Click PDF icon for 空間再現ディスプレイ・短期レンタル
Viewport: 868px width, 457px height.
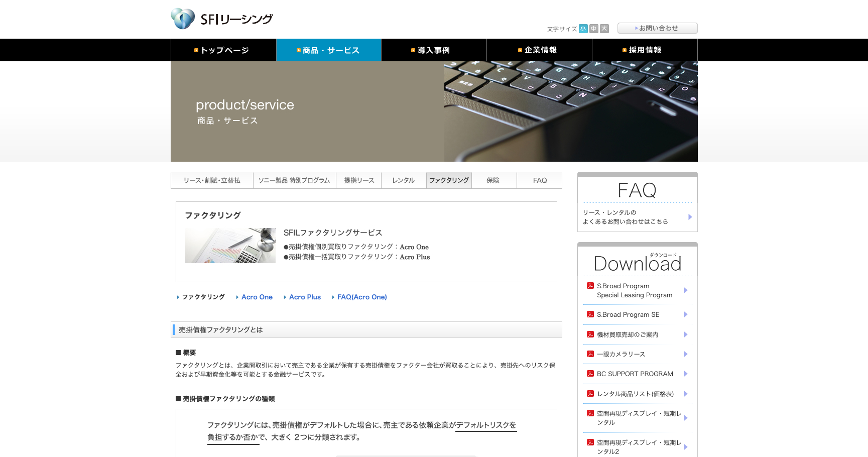pyautogui.click(x=590, y=413)
